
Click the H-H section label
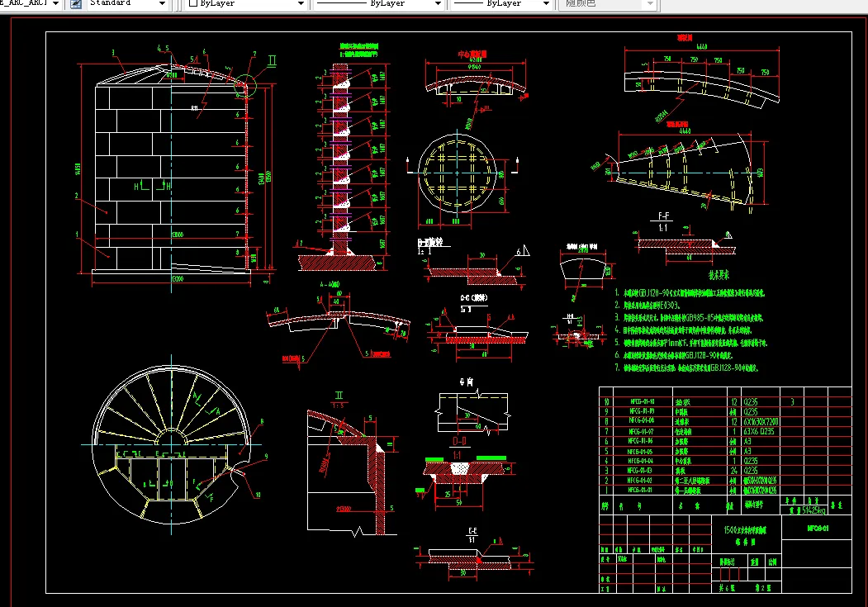(570, 316)
